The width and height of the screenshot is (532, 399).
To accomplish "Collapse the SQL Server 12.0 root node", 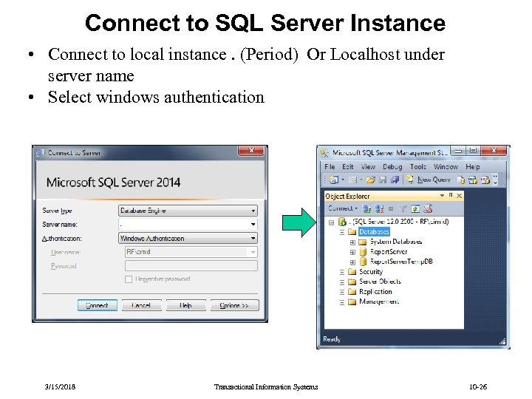I will pyautogui.click(x=332, y=222).
